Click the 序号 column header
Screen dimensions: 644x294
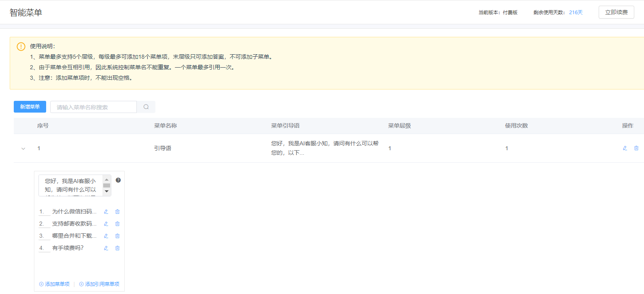(x=43, y=126)
